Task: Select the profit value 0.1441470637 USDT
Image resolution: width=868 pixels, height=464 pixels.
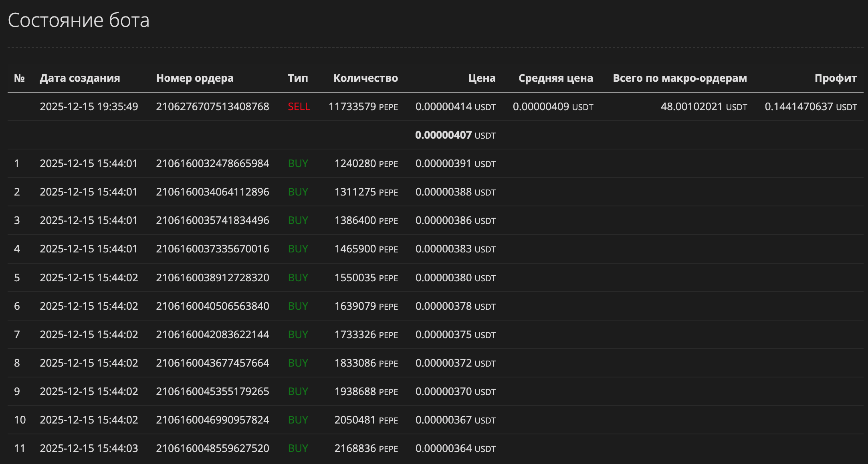Action: (x=810, y=107)
